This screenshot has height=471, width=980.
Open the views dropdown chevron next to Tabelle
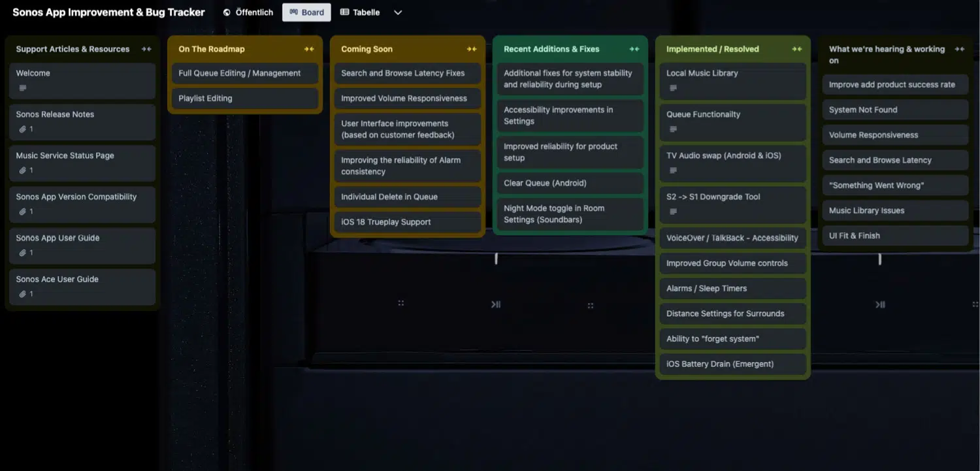coord(397,12)
